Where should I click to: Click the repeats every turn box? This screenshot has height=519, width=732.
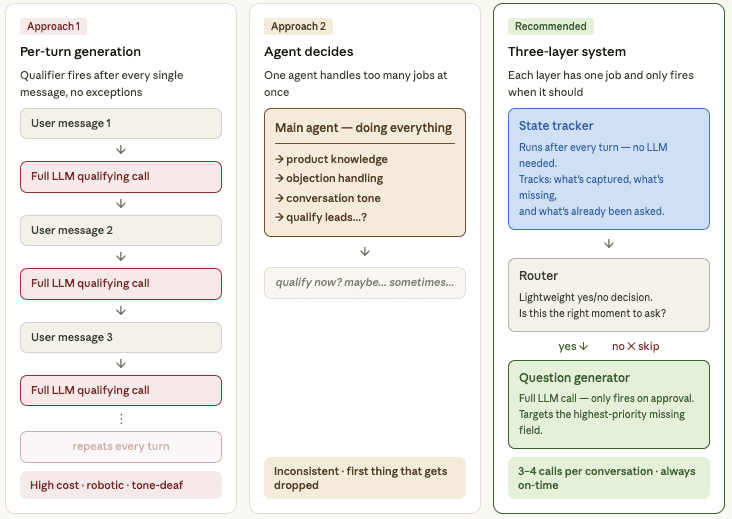[x=121, y=447]
